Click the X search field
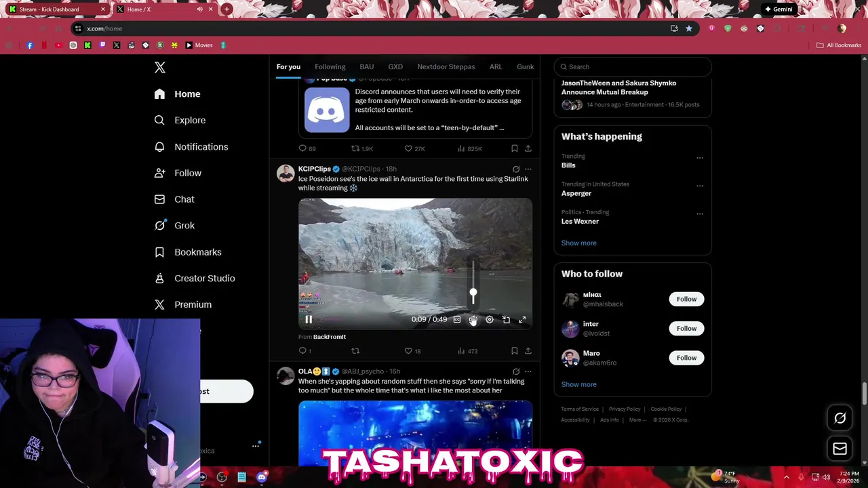Screen dimensions: 868x488 coord(633,66)
